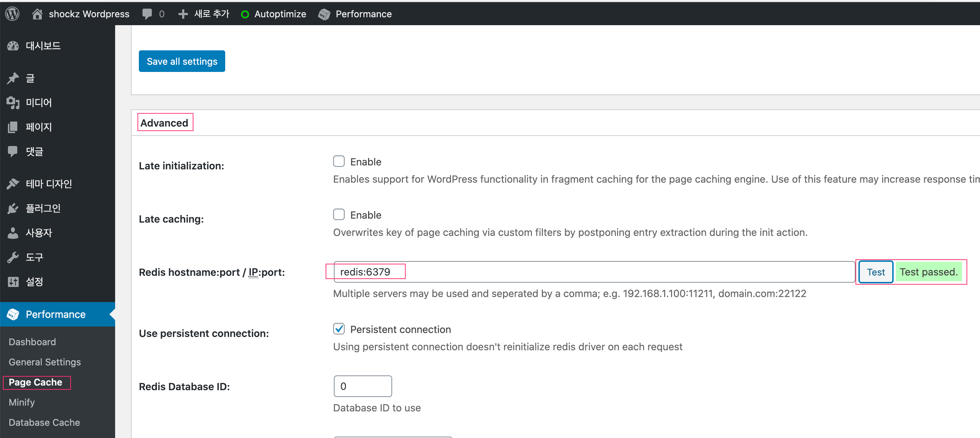Click Save all settings button

[x=182, y=61]
